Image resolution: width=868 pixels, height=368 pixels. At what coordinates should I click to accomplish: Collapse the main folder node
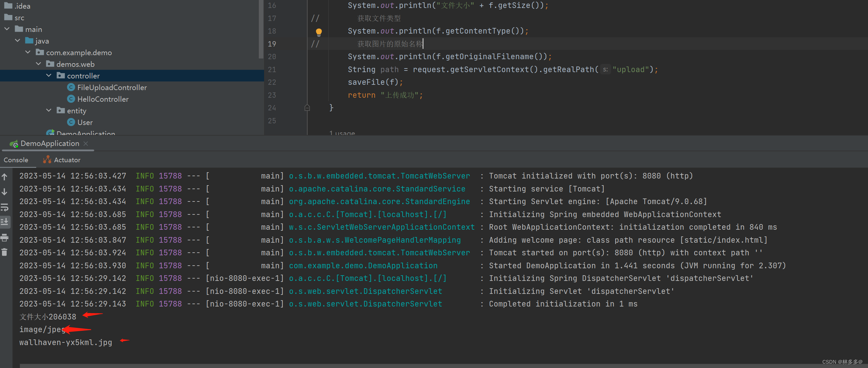coord(7,29)
